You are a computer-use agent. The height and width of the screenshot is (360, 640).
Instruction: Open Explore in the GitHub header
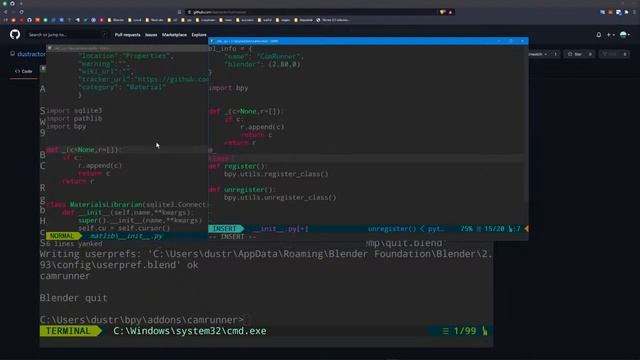pos(199,35)
